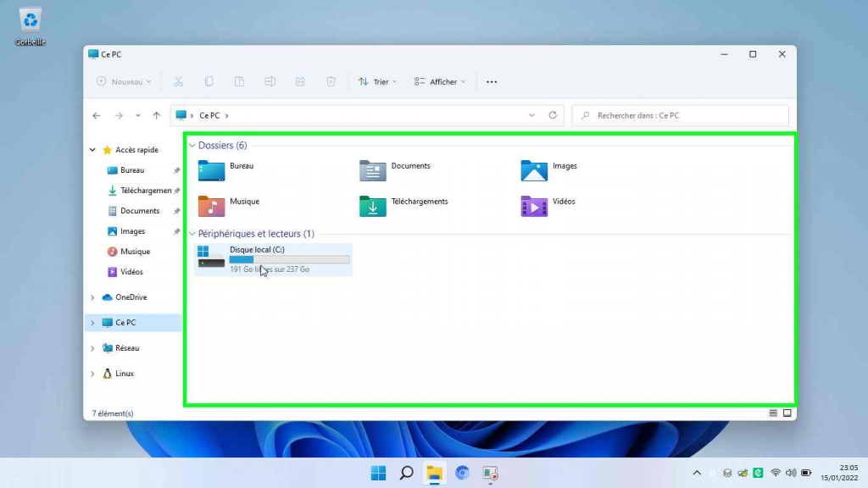Expand the OneDrive tree node

(x=92, y=297)
